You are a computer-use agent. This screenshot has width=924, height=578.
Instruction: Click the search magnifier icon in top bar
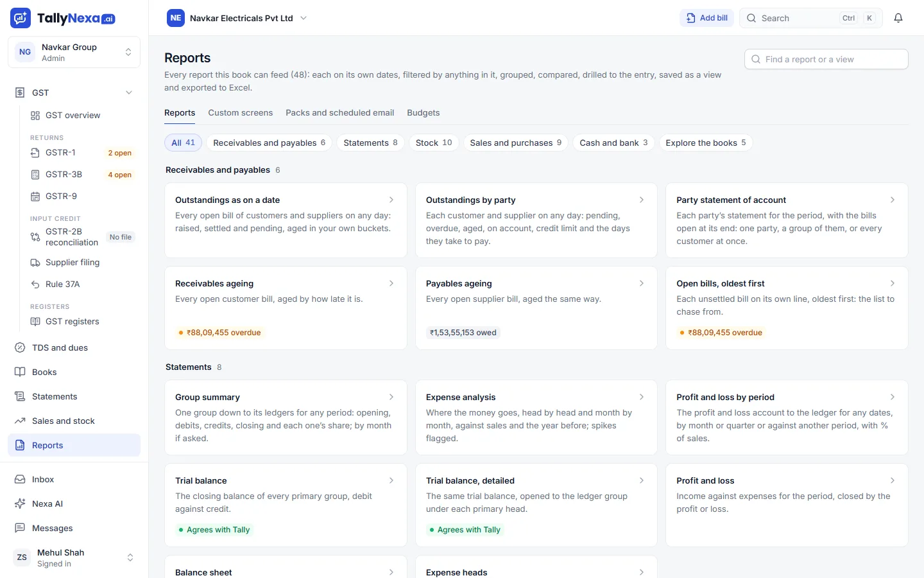pyautogui.click(x=751, y=18)
